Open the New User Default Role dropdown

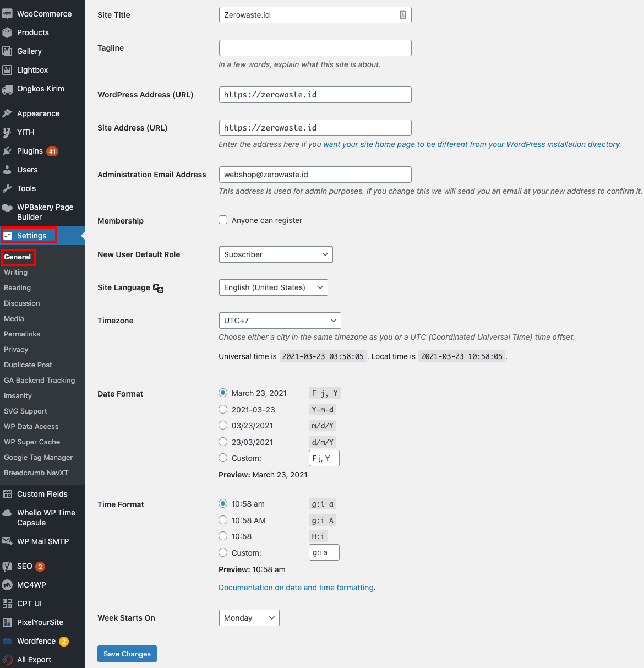tap(276, 254)
